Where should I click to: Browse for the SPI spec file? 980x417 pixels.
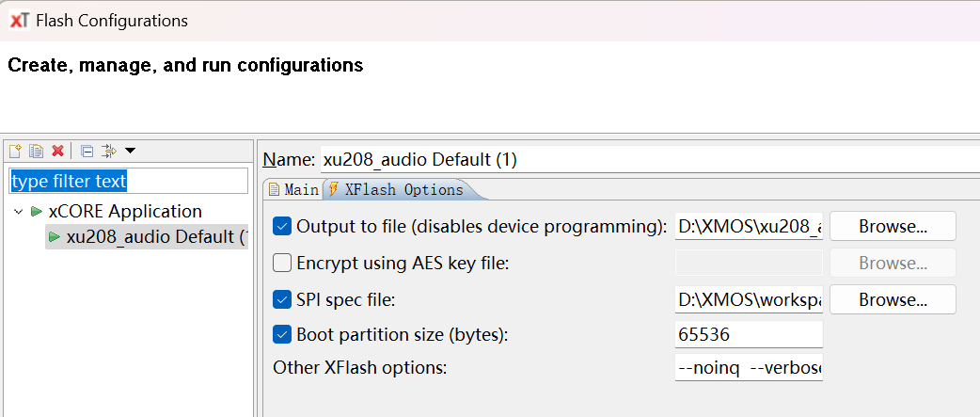[892, 299]
